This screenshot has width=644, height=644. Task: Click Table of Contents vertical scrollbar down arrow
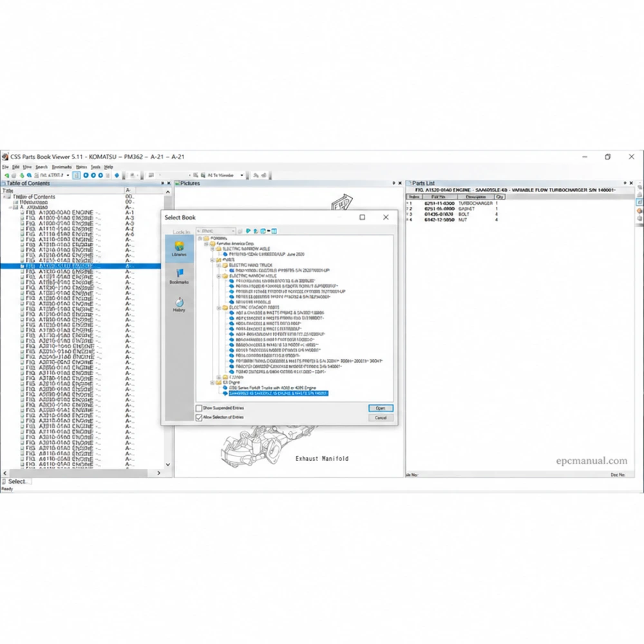(168, 464)
